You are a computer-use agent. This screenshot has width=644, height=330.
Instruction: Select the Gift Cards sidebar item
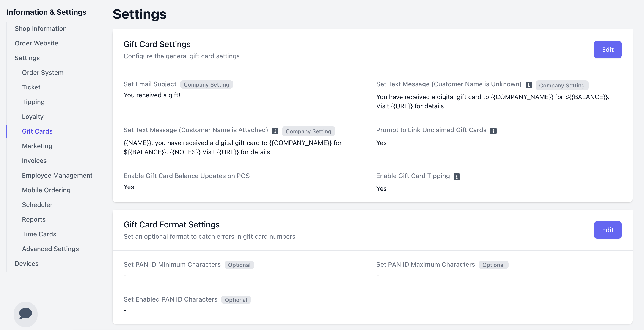[x=37, y=131]
